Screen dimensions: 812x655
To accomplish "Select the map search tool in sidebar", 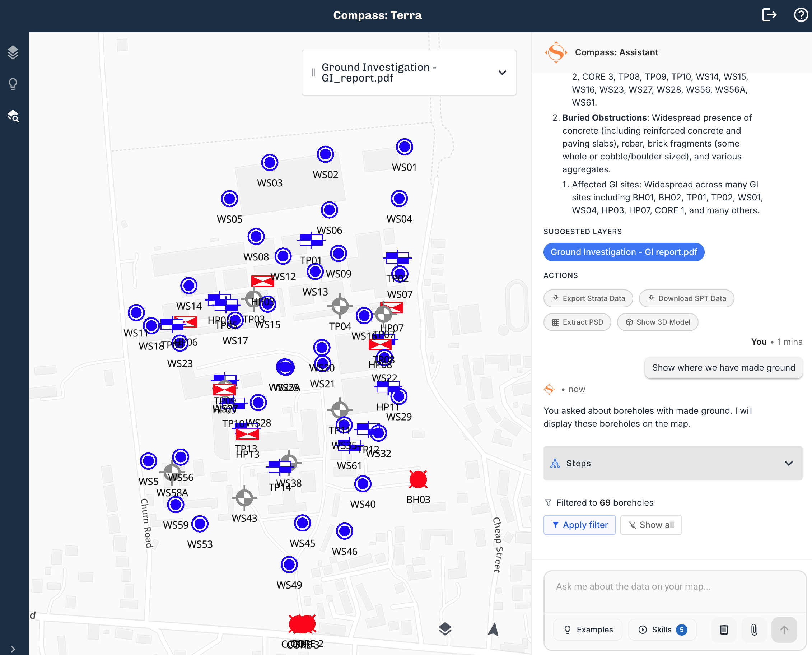I will [x=13, y=117].
